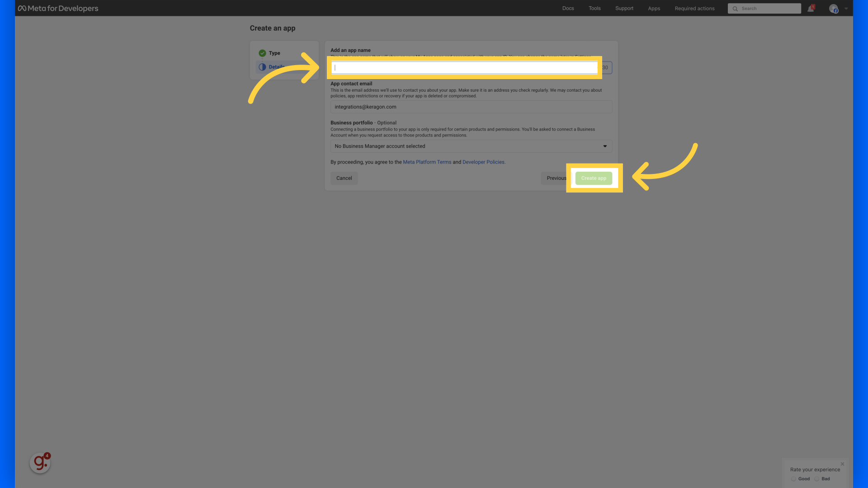Open the Developer Policies link
The width and height of the screenshot is (868, 488).
[484, 162]
